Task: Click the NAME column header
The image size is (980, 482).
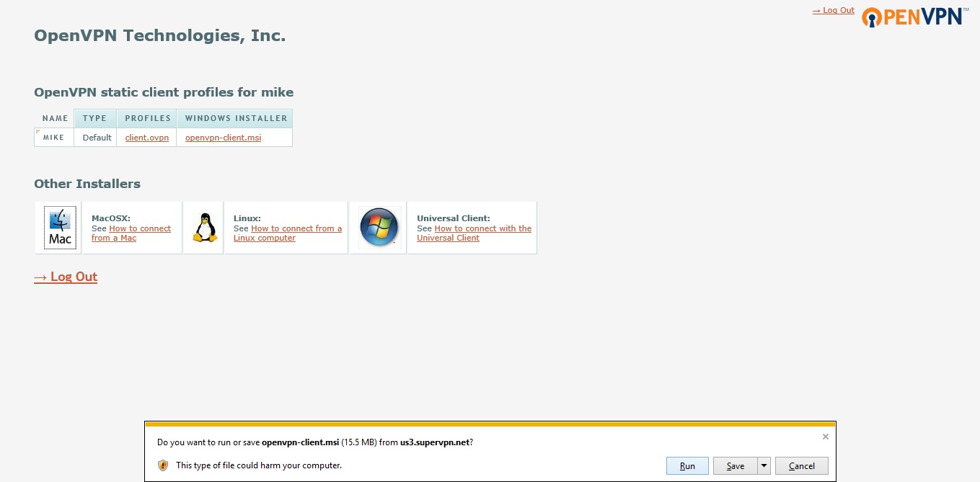Action: click(x=55, y=118)
